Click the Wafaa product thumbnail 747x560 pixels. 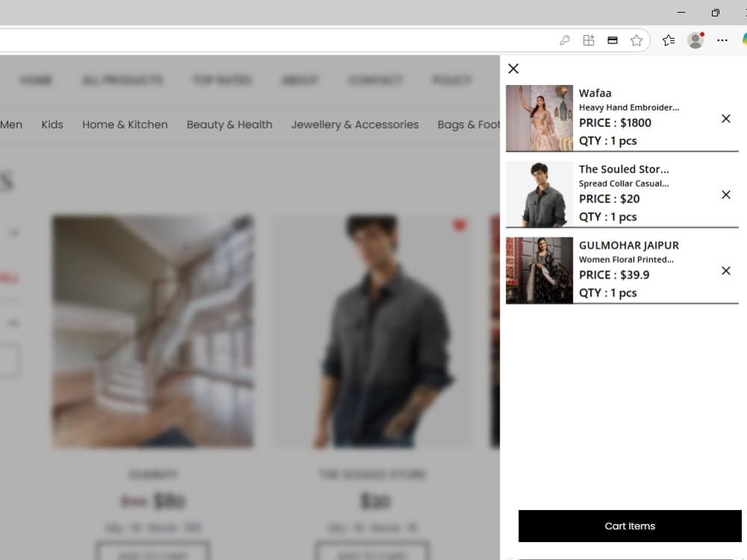coord(539,118)
